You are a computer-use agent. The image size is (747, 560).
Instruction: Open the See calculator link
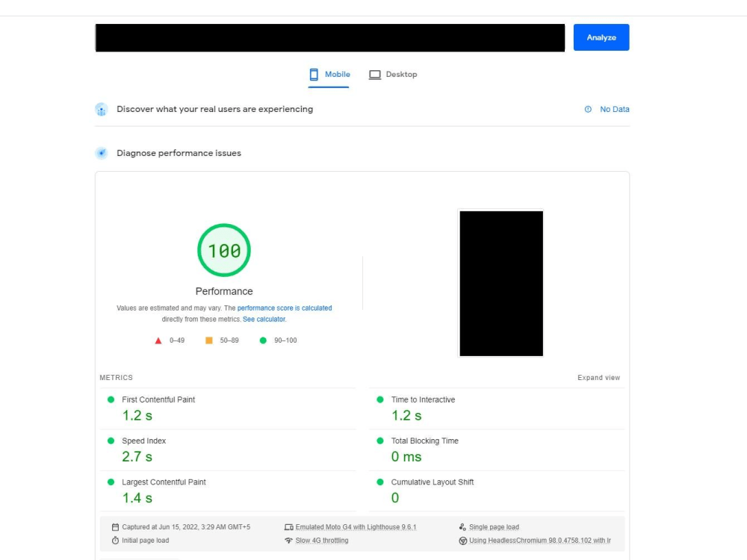tap(264, 319)
